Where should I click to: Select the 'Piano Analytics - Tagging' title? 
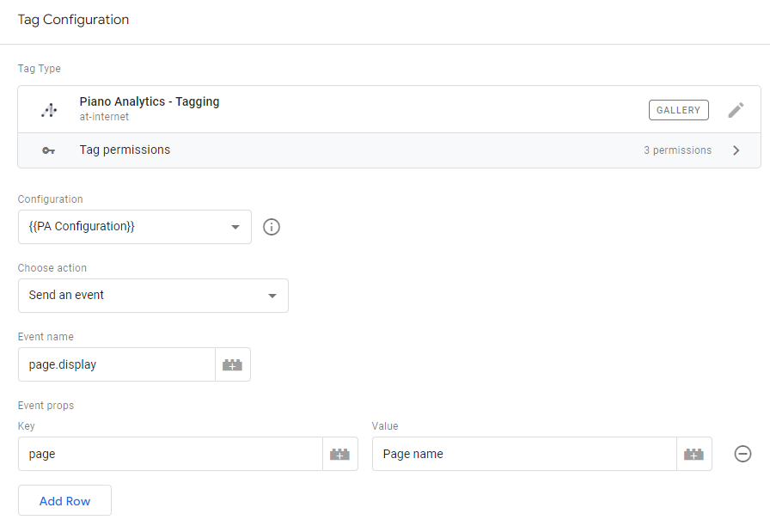click(x=150, y=101)
